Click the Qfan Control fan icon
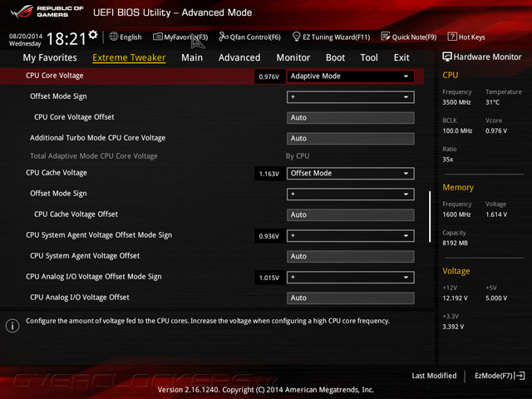The width and height of the screenshot is (532, 399). 224,37
